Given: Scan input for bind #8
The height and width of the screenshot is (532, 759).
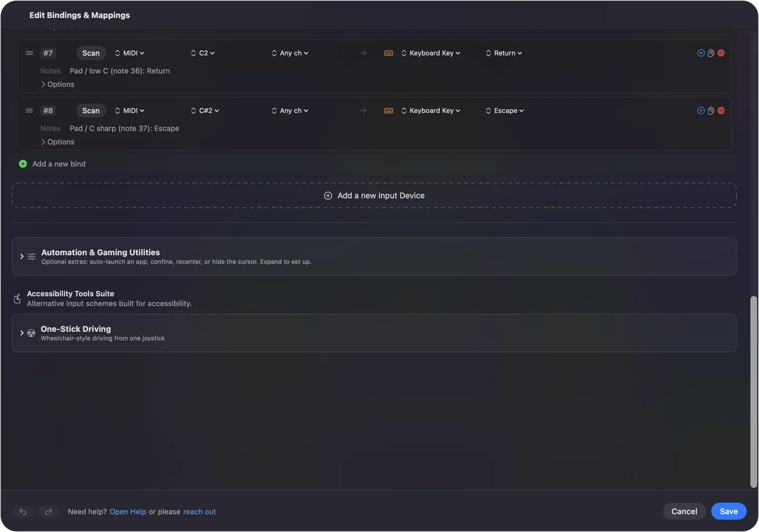Looking at the screenshot, I should coord(91,111).
